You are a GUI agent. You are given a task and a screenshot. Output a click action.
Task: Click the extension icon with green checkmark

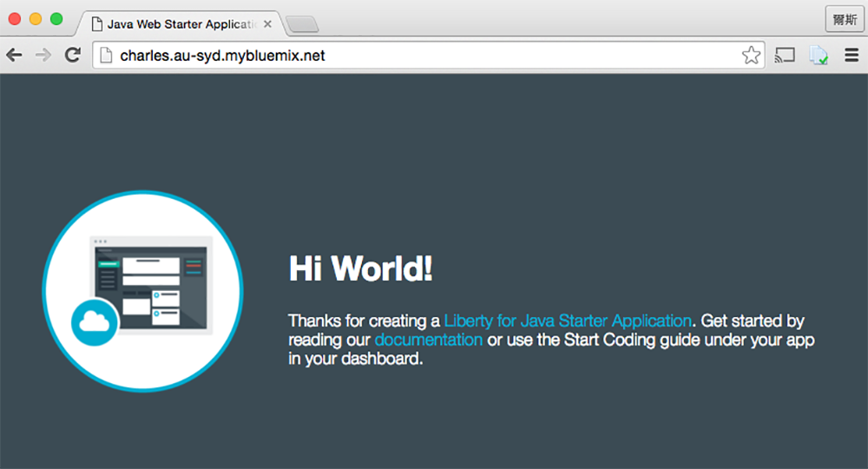(819, 56)
